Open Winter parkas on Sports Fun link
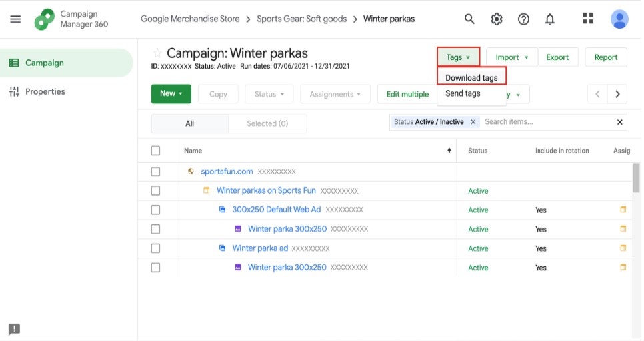This screenshot has width=644, height=341. (x=266, y=190)
